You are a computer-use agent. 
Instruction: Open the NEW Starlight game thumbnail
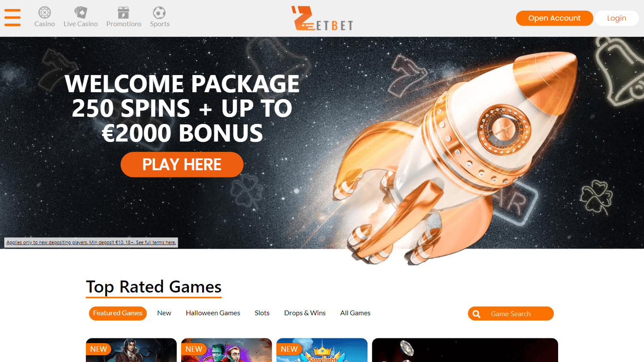click(x=322, y=350)
